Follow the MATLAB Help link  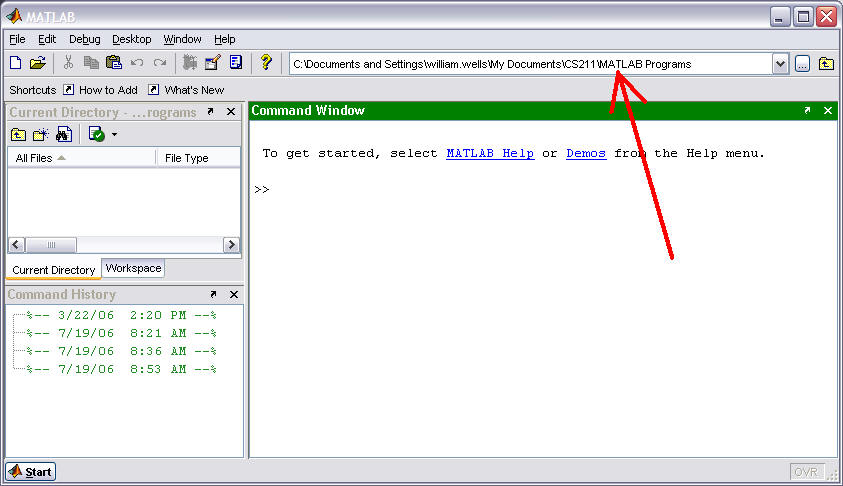[x=489, y=153]
